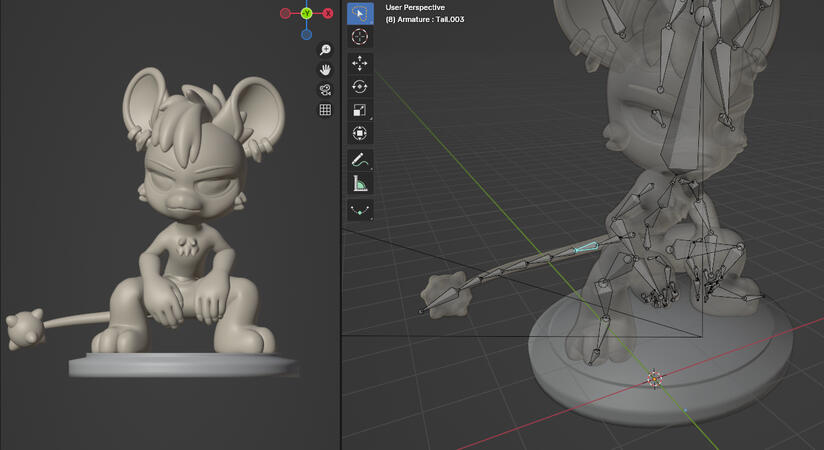Image resolution: width=824 pixels, height=450 pixels.
Task: Choose the Move tool
Action: coord(360,63)
